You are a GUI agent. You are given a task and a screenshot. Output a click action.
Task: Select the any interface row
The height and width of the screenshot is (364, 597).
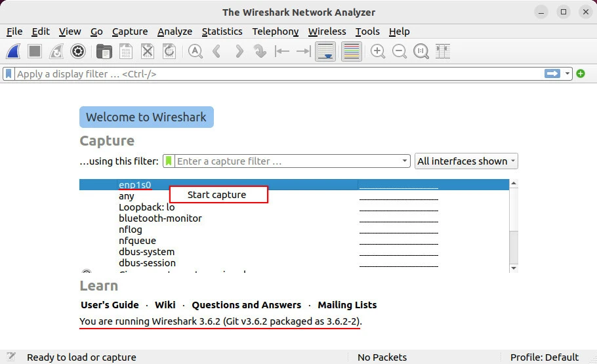point(295,196)
